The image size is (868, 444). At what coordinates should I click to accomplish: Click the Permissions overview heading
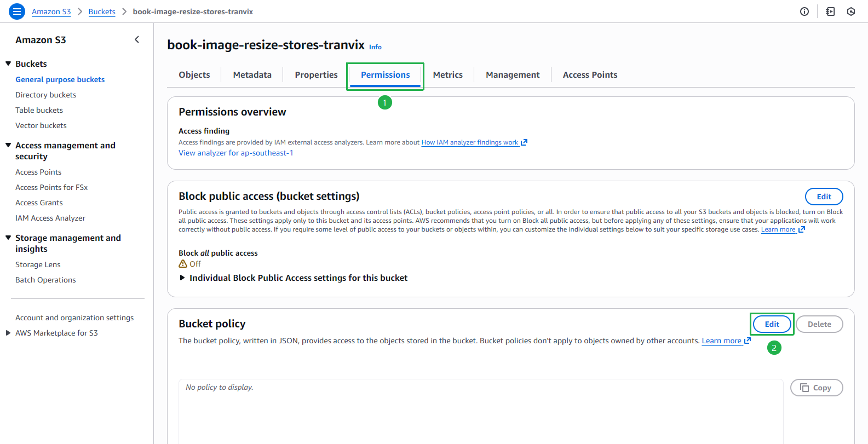232,112
